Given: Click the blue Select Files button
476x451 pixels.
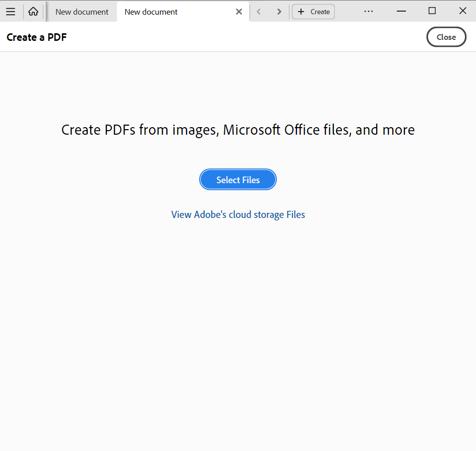Looking at the screenshot, I should (x=237, y=180).
